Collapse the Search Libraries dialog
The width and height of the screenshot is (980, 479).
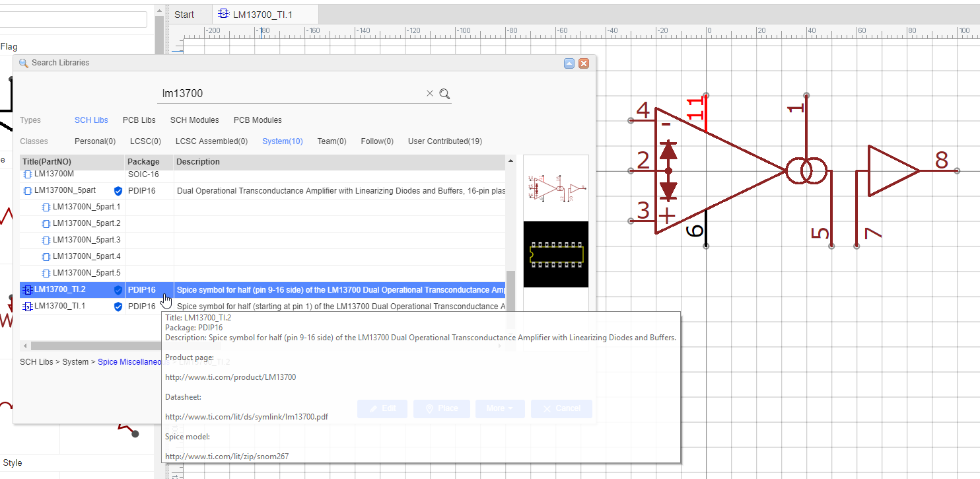coord(569,63)
